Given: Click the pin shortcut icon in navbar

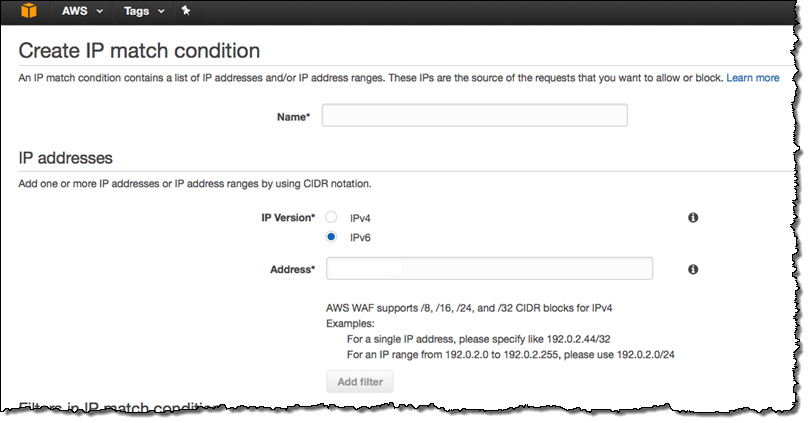Looking at the screenshot, I should pos(185,11).
